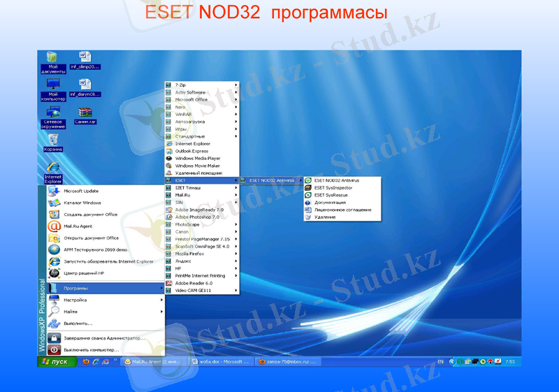Open the Internet Explorer desktop icon
This screenshot has width=559, height=392.
53,173
